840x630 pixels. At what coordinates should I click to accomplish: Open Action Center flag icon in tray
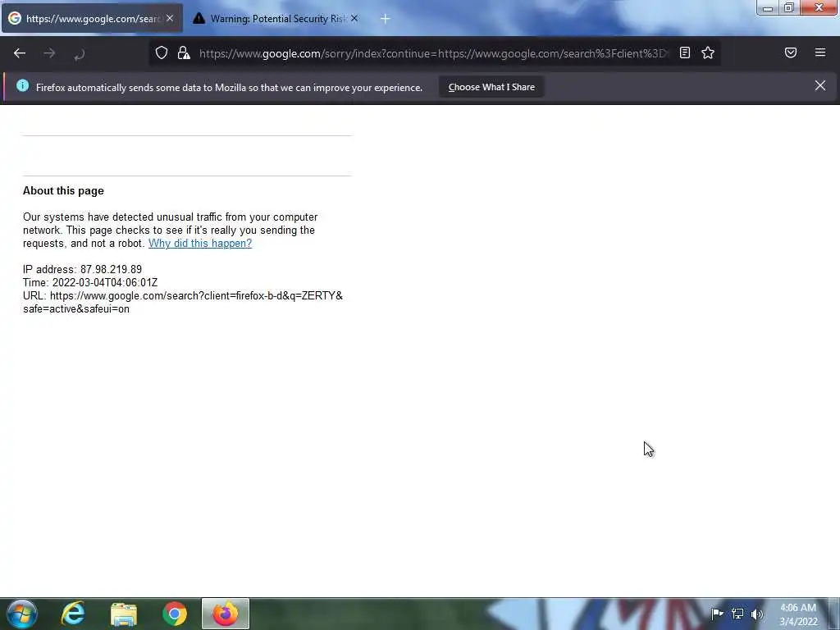pyautogui.click(x=717, y=614)
